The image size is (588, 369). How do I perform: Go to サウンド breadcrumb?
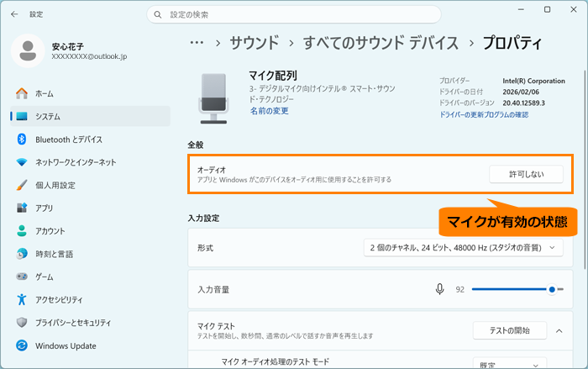click(255, 43)
